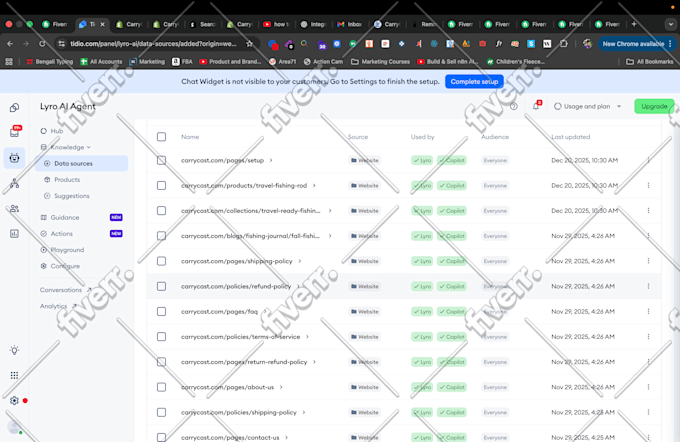680x442 pixels.
Task: Check the pages/shipping-policy row
Action: [161, 261]
